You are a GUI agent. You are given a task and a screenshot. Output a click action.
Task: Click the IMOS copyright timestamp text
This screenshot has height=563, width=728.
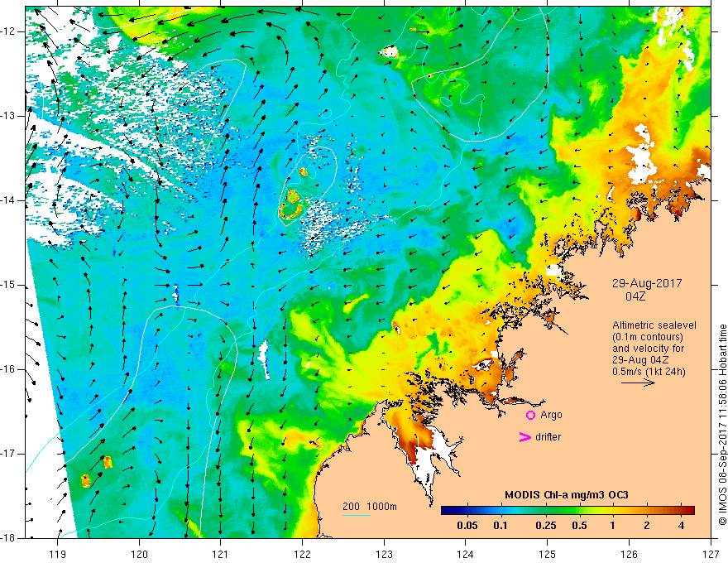(x=722, y=425)
